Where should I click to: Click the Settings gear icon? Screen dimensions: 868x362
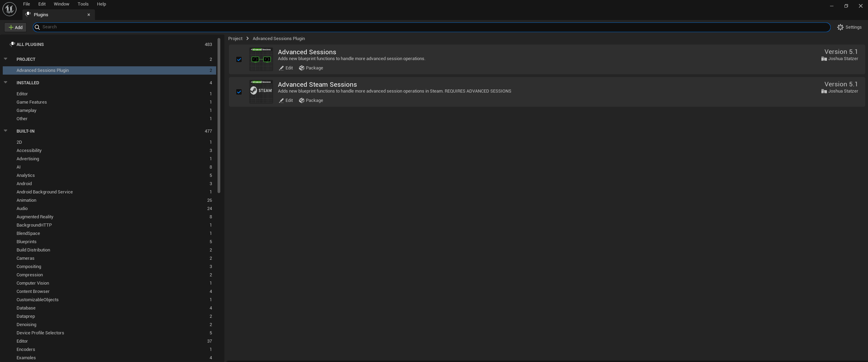coord(840,27)
